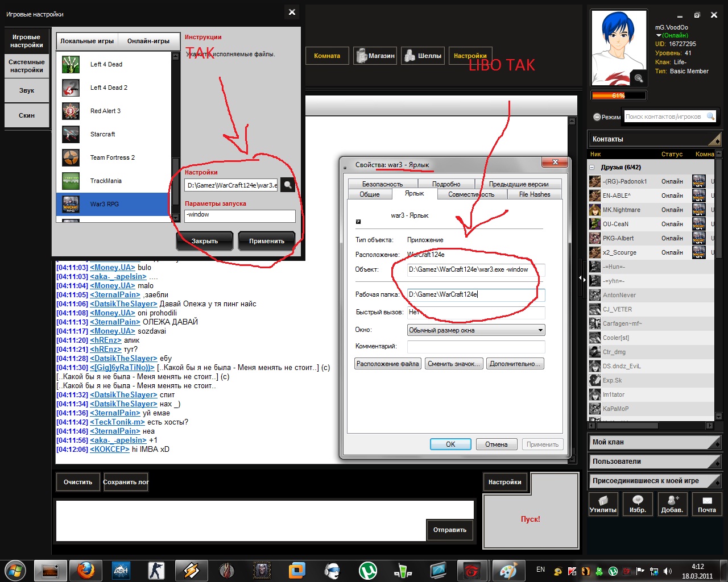Click the volume icon in the system tray

668,571
